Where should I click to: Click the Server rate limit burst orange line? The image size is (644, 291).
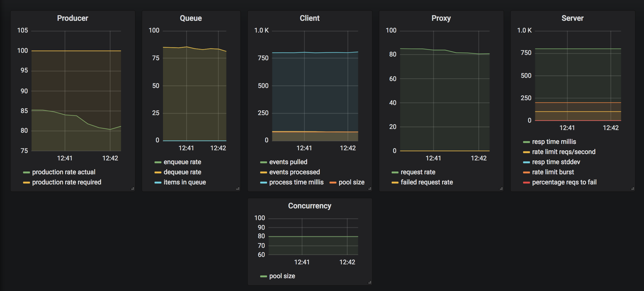tap(578, 103)
